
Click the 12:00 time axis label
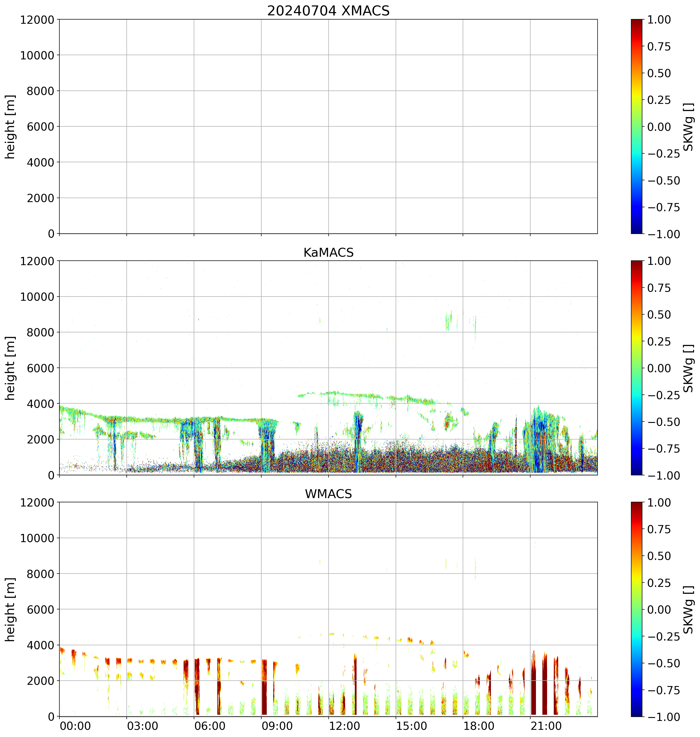(x=344, y=726)
